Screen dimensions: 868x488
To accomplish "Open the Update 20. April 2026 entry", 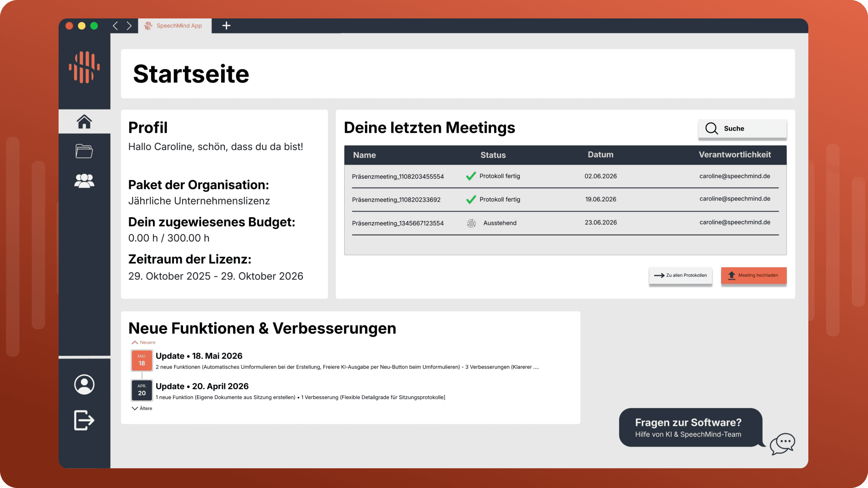I will point(202,386).
